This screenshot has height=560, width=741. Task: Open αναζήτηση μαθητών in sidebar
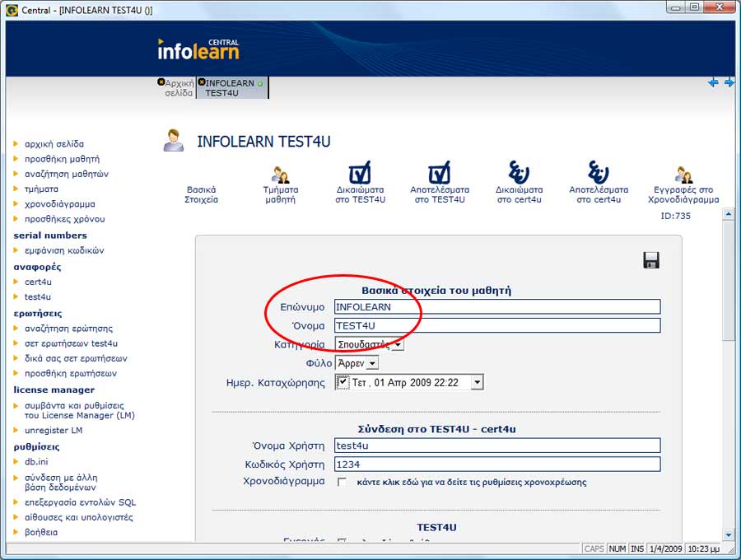[67, 174]
